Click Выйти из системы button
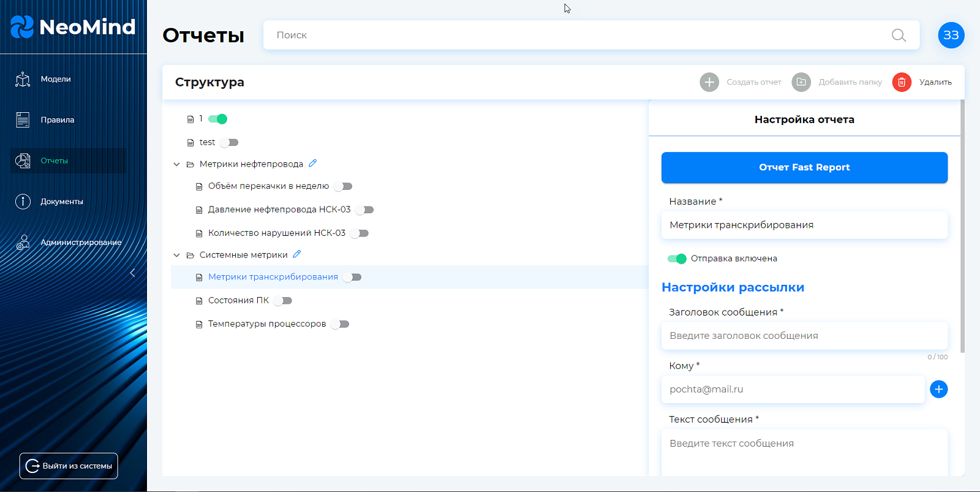The width and height of the screenshot is (980, 492). tap(69, 466)
